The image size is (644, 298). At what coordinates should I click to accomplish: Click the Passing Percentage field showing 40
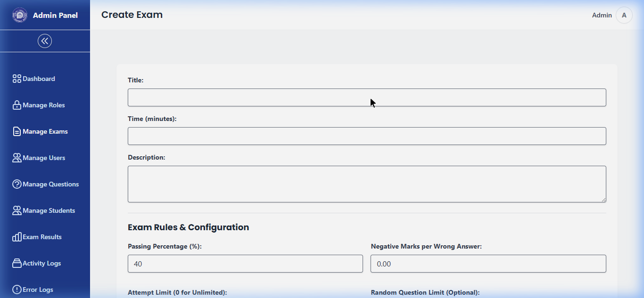(x=245, y=264)
